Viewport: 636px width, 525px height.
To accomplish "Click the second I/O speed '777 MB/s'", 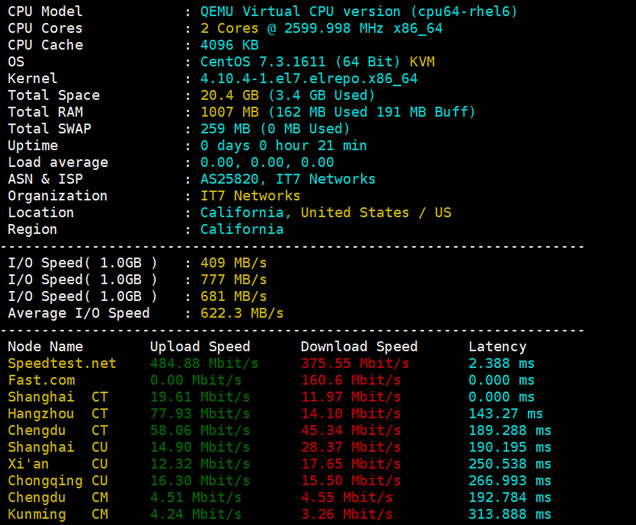I will [x=234, y=280].
